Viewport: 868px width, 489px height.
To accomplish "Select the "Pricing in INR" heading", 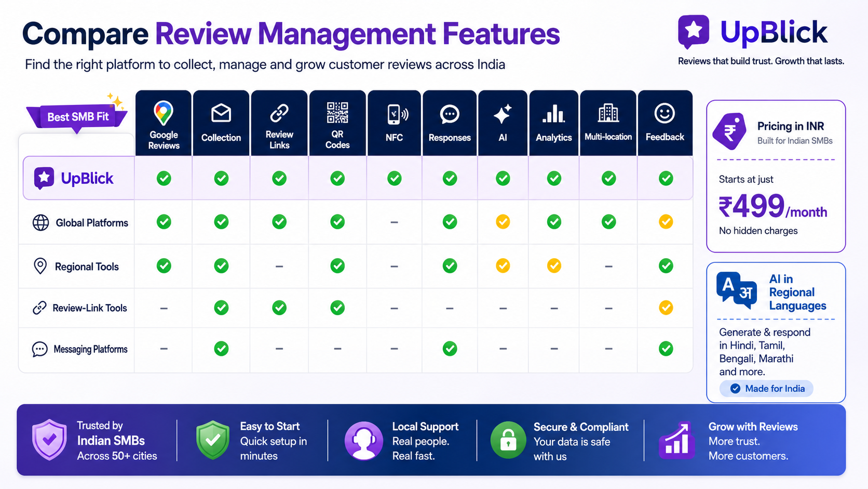I will pyautogui.click(x=791, y=126).
